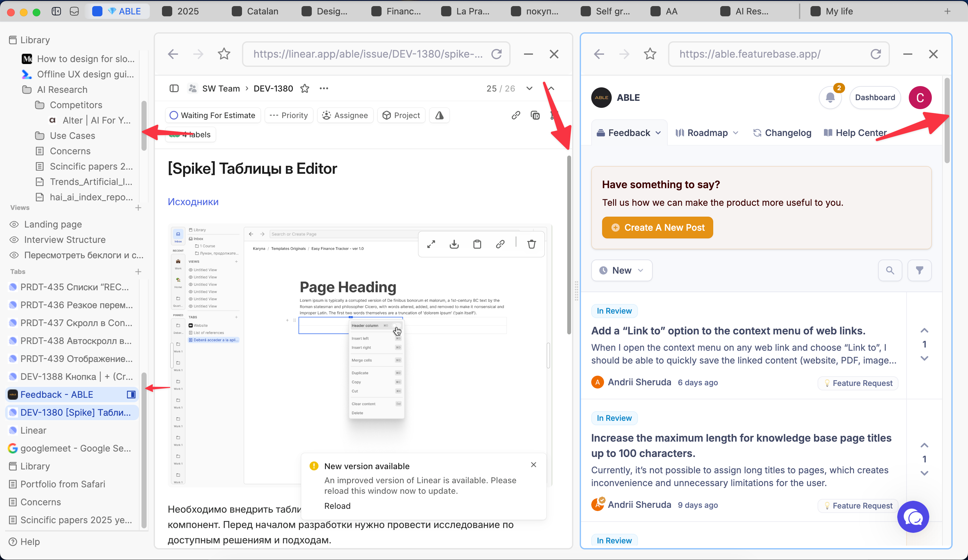Add a new workspace tab in title bar
This screenshot has height=560, width=968.
(947, 11)
